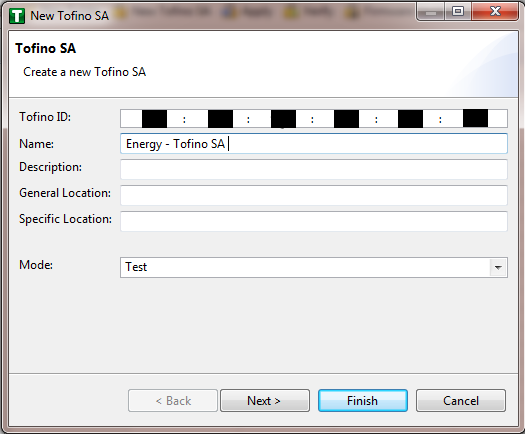Click the 'Name:' label
The image size is (525, 434).
click(x=36, y=144)
